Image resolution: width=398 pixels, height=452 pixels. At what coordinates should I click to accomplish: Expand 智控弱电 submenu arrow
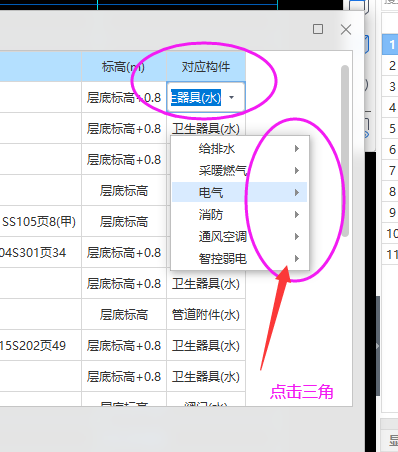297,258
